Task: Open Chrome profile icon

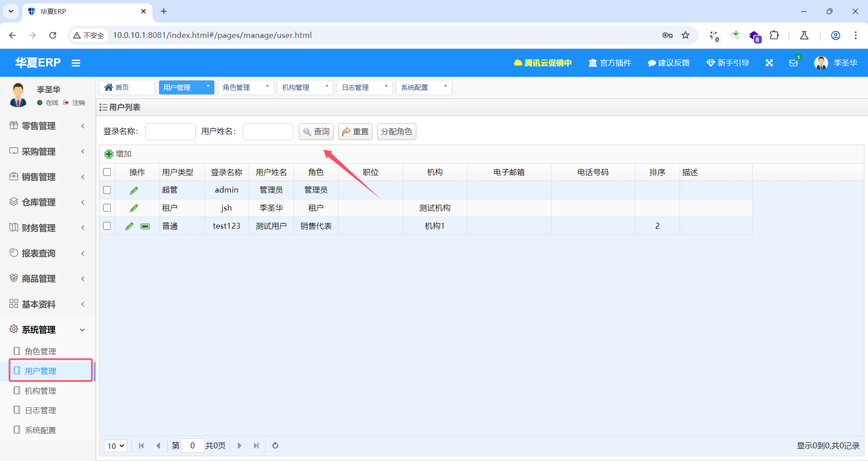Action: coord(835,35)
